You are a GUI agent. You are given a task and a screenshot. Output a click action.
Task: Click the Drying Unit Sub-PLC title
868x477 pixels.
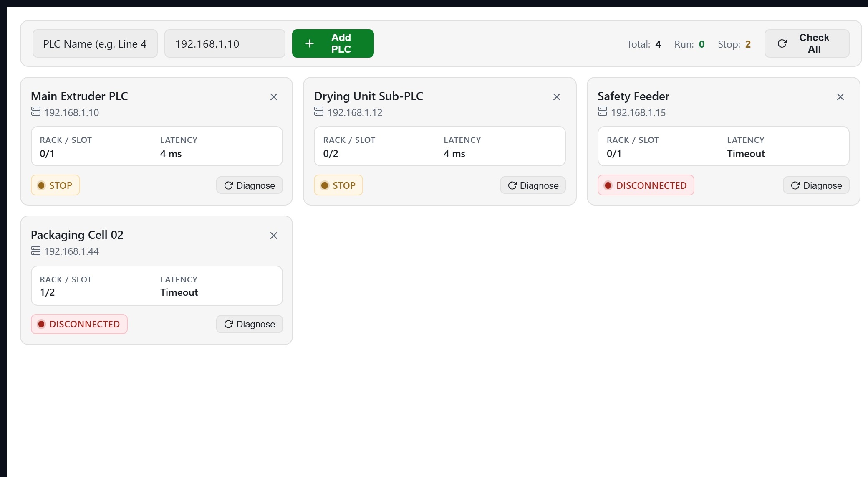point(368,96)
